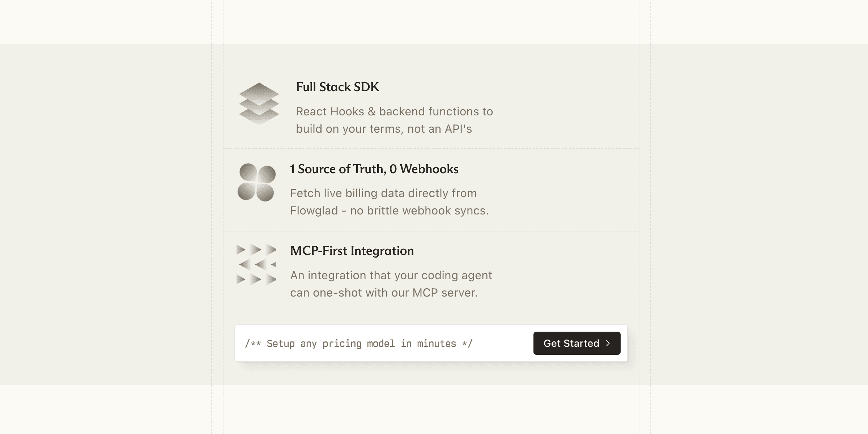Image resolution: width=868 pixels, height=434 pixels.
Task: Click the word Flowglad in the description
Action: pyautogui.click(x=314, y=211)
